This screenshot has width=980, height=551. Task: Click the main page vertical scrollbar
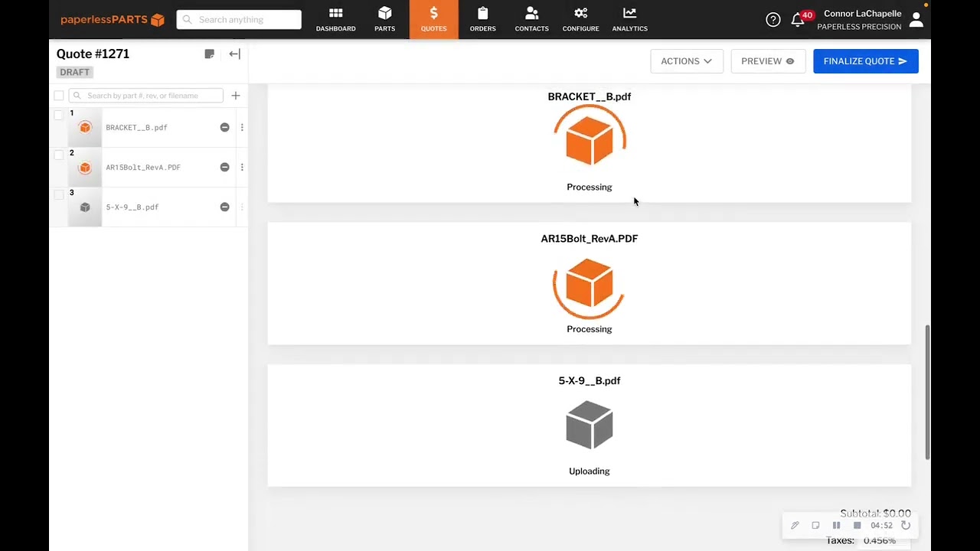point(928,392)
